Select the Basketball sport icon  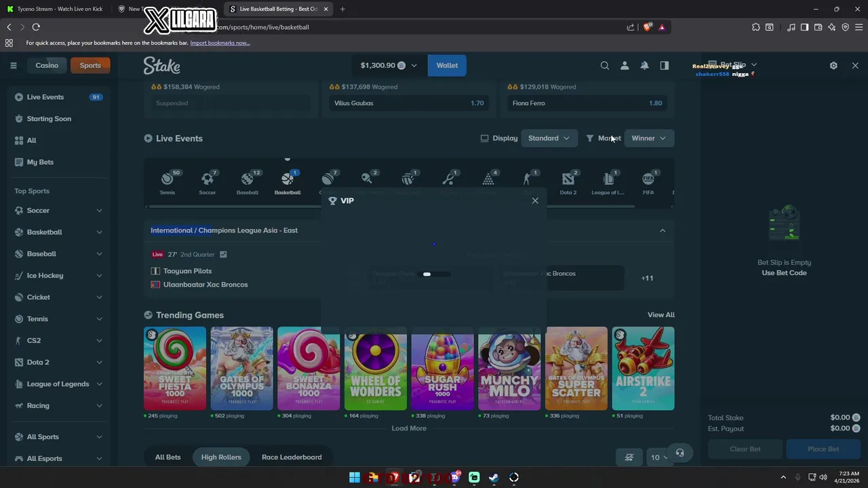pos(288,183)
